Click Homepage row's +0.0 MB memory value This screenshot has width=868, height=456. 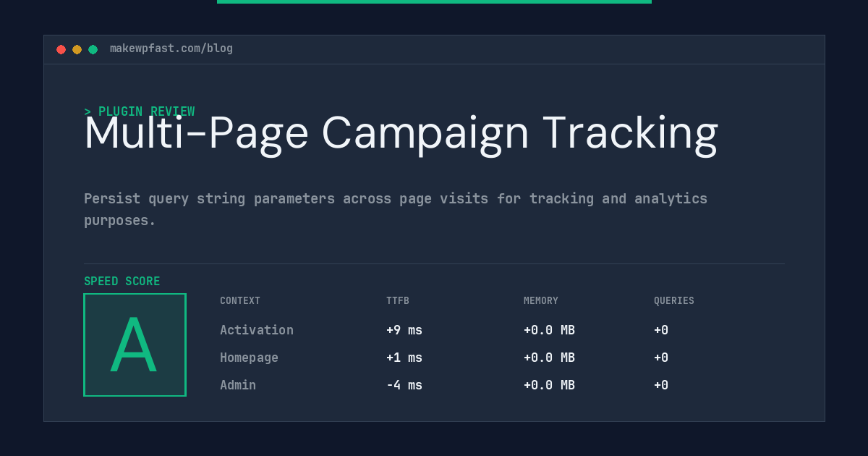pyautogui.click(x=549, y=358)
